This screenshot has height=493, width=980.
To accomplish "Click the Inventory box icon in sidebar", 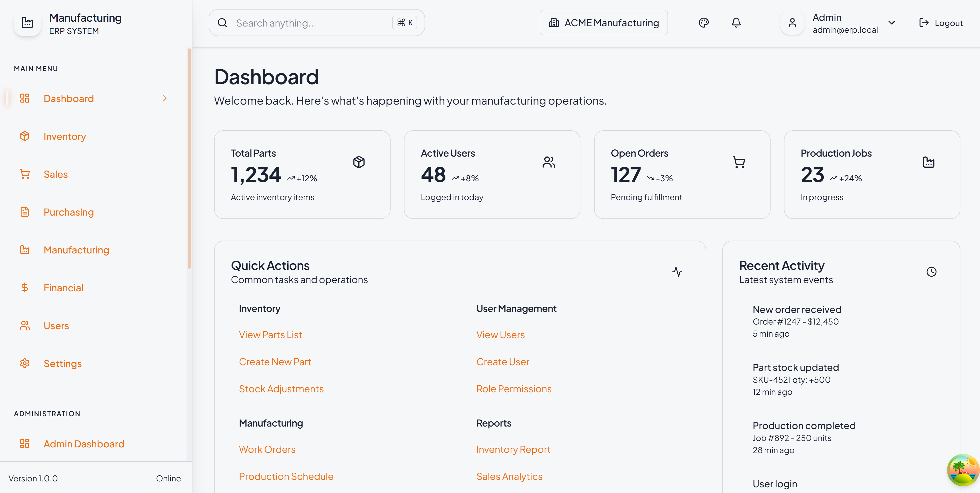I will pyautogui.click(x=25, y=136).
